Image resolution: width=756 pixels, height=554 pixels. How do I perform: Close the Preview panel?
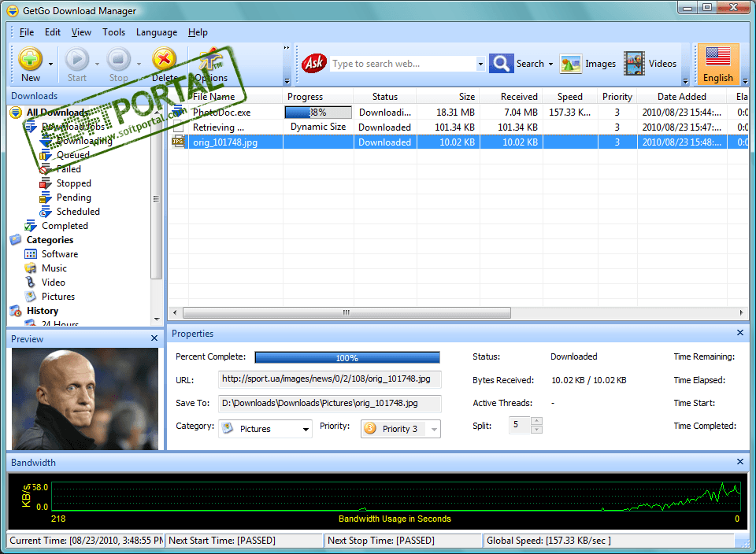click(154, 338)
